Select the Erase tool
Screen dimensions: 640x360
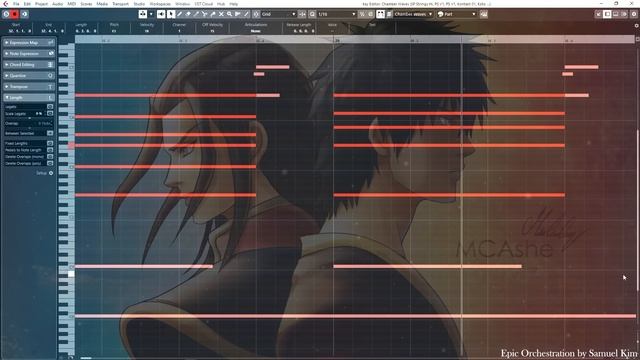[x=188, y=14]
